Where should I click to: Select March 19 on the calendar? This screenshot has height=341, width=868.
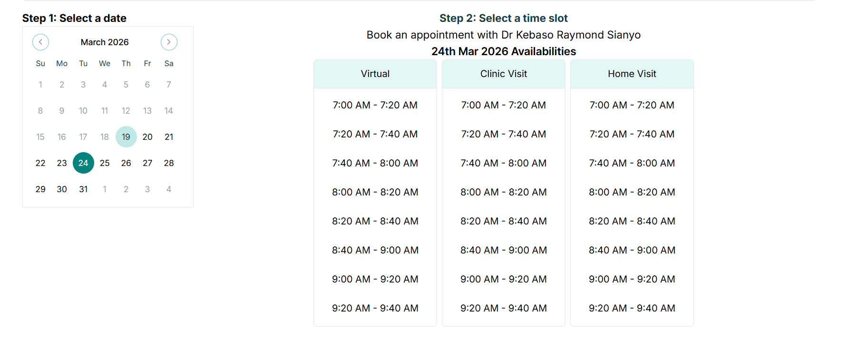pos(126,136)
